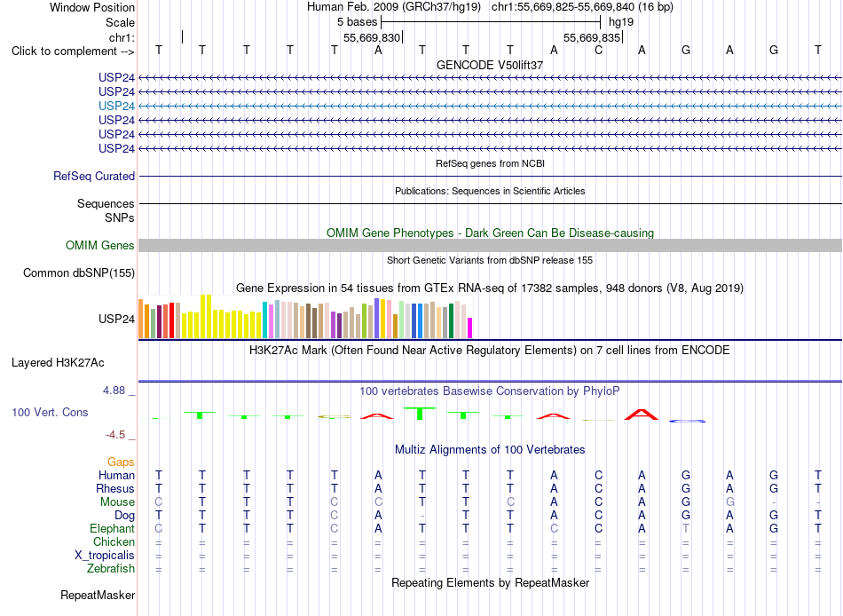Open 'Short Genetic Variants from dbSNP release 155'

click(x=490, y=260)
